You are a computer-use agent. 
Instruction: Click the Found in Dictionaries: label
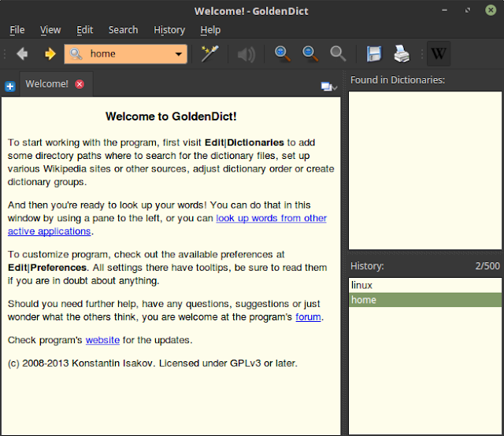[398, 80]
